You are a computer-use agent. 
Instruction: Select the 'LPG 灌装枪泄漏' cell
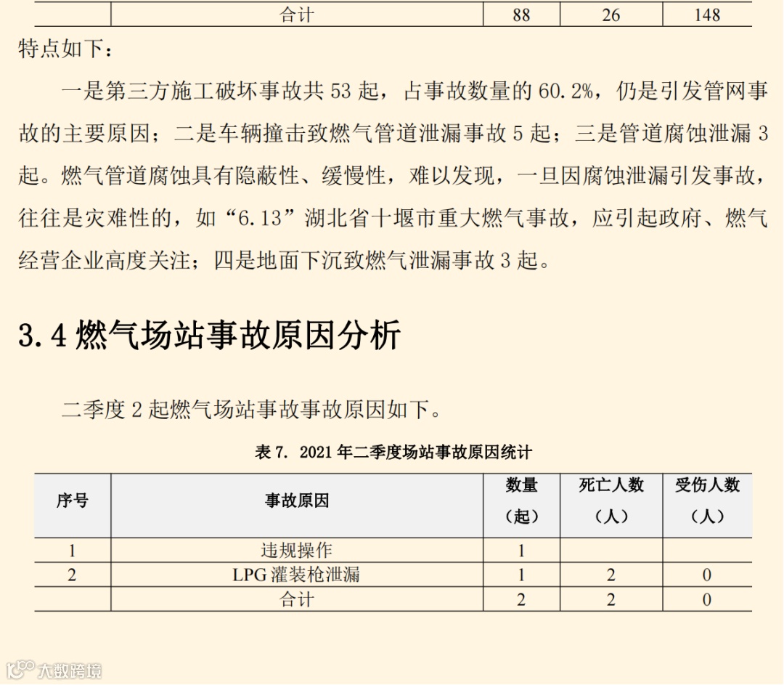tap(296, 575)
